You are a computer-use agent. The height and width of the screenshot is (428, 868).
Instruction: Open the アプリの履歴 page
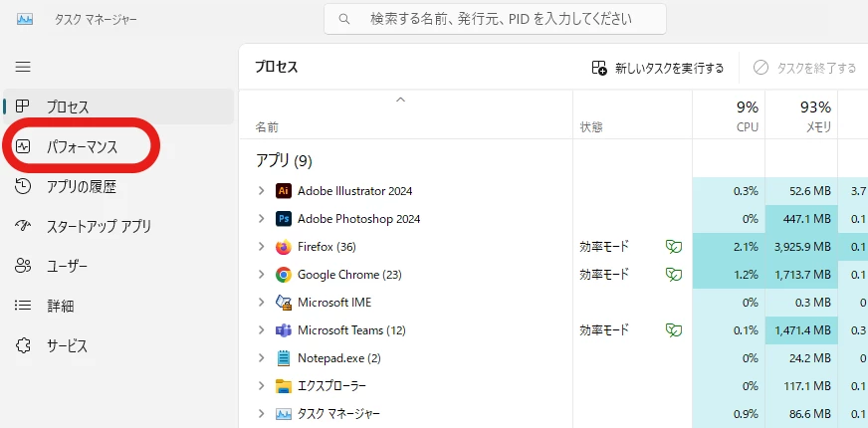[x=118, y=186]
